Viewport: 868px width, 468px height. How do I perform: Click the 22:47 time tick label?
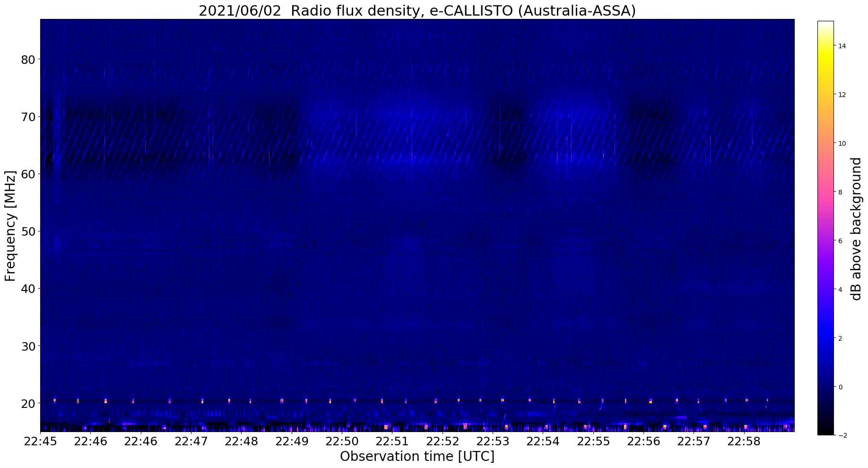click(191, 442)
